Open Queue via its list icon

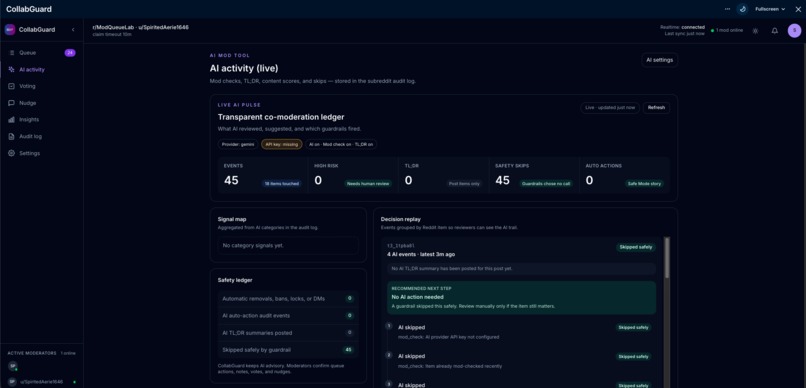click(12, 53)
